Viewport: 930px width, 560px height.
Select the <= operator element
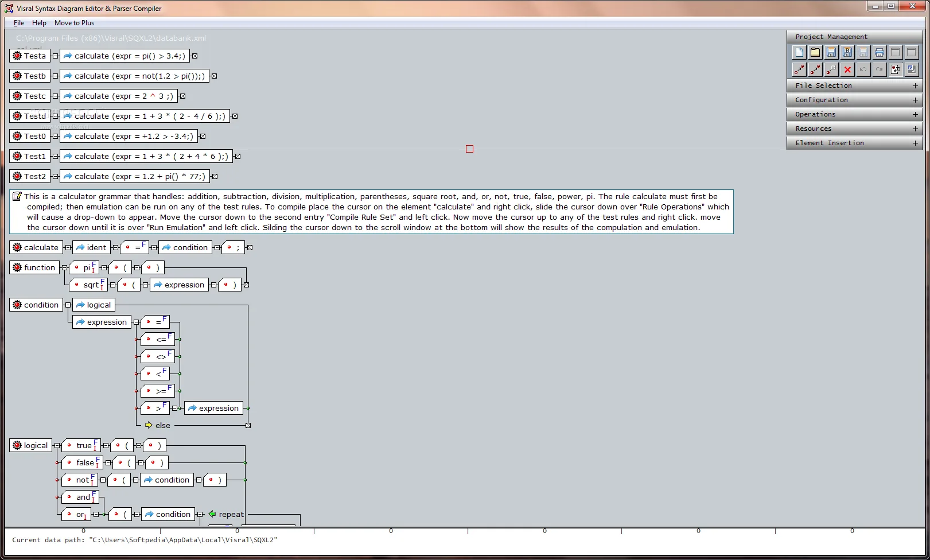pos(157,339)
